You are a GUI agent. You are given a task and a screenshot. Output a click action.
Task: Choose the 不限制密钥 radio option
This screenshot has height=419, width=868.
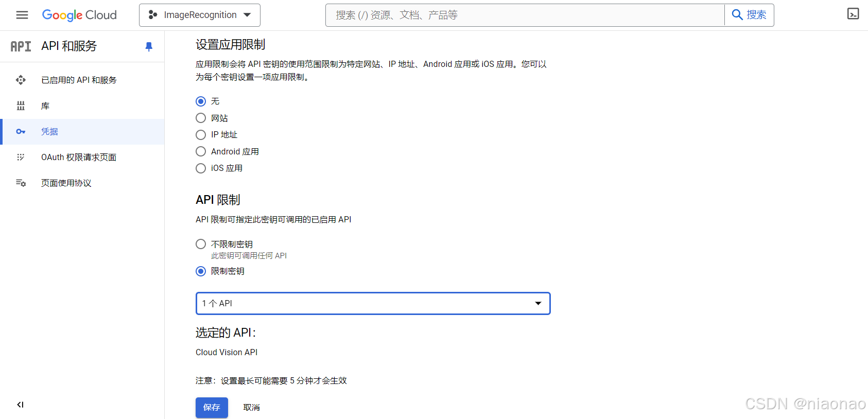(201, 244)
